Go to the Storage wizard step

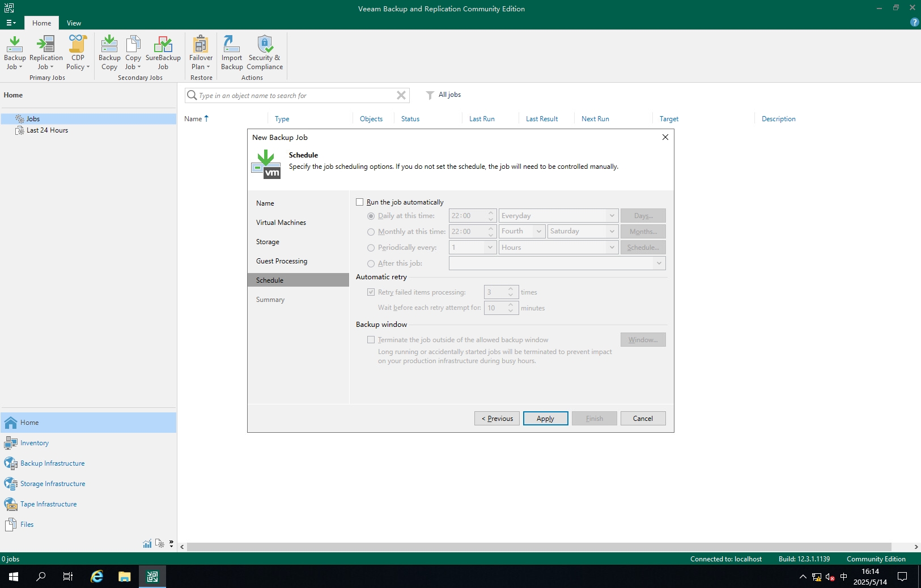click(268, 242)
